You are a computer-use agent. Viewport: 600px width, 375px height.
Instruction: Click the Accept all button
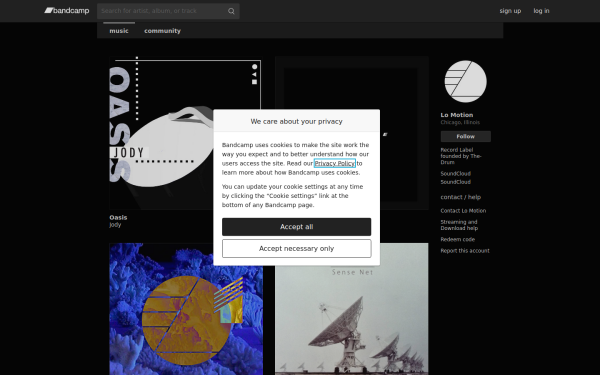(x=297, y=227)
